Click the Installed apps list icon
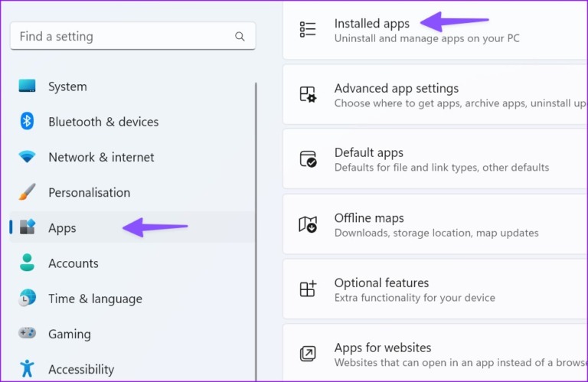588x382 pixels. tap(308, 30)
